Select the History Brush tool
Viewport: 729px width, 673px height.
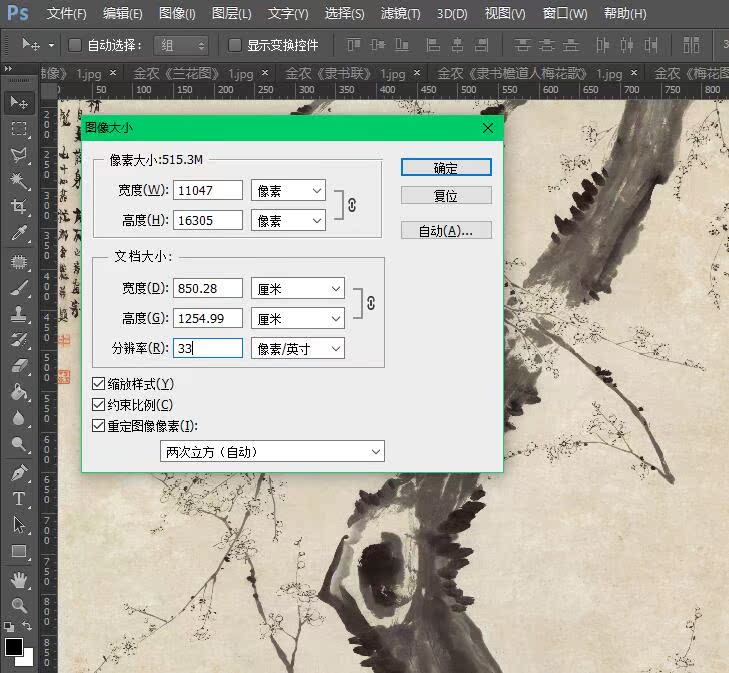coord(19,340)
